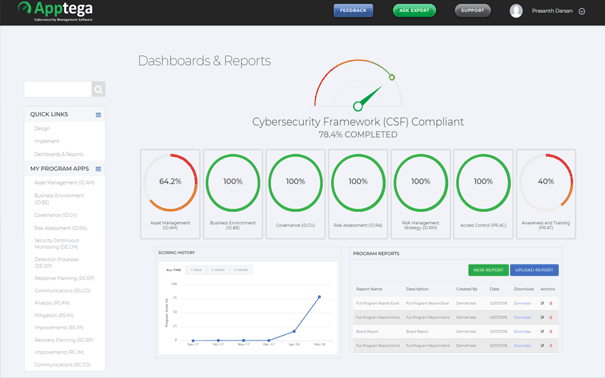605x378 pixels.
Task: Click the Report Name column header
Action: click(x=369, y=289)
